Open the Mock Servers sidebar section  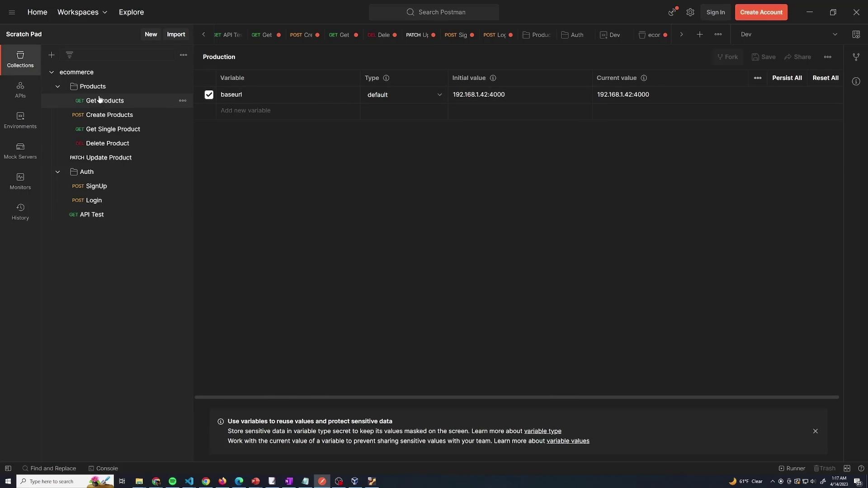click(x=20, y=150)
